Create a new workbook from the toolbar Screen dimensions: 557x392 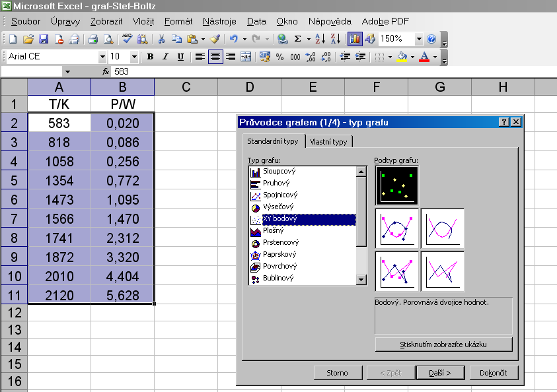[x=13, y=39]
